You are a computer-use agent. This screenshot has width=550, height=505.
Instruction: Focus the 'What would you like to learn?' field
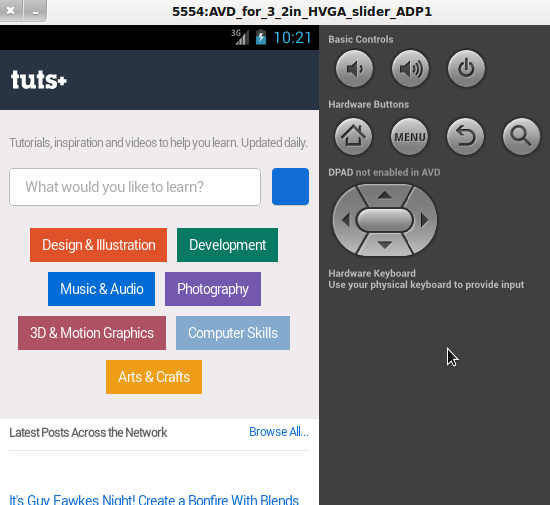click(135, 187)
